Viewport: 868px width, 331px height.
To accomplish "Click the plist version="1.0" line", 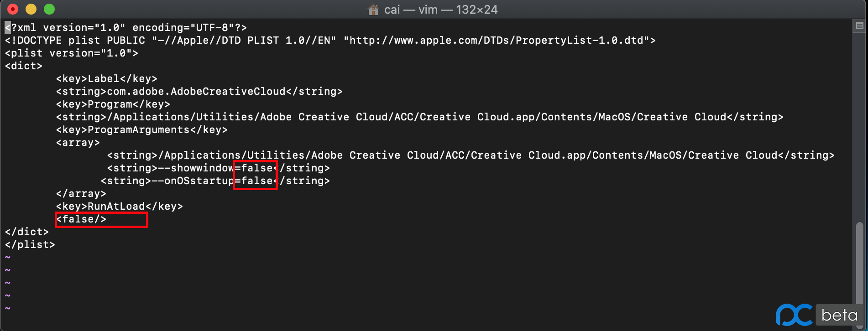I will pos(72,53).
